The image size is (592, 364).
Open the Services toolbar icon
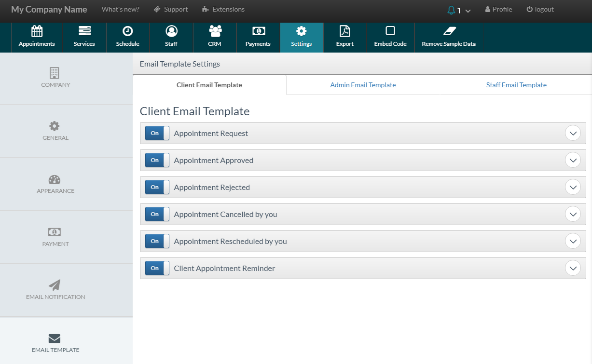84,31
